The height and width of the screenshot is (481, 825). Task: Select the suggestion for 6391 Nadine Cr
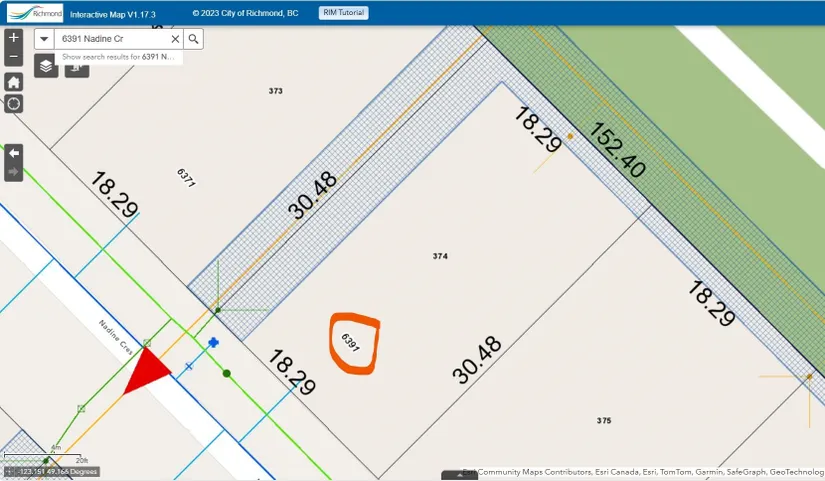click(117, 57)
